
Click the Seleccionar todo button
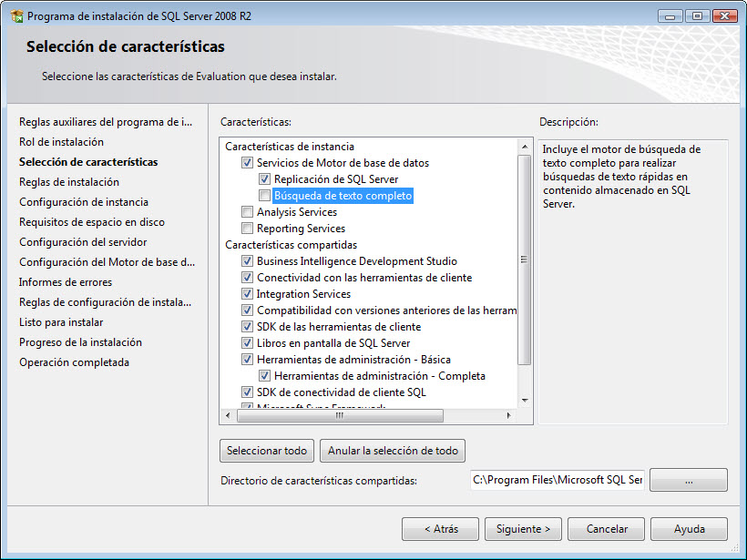point(267,451)
